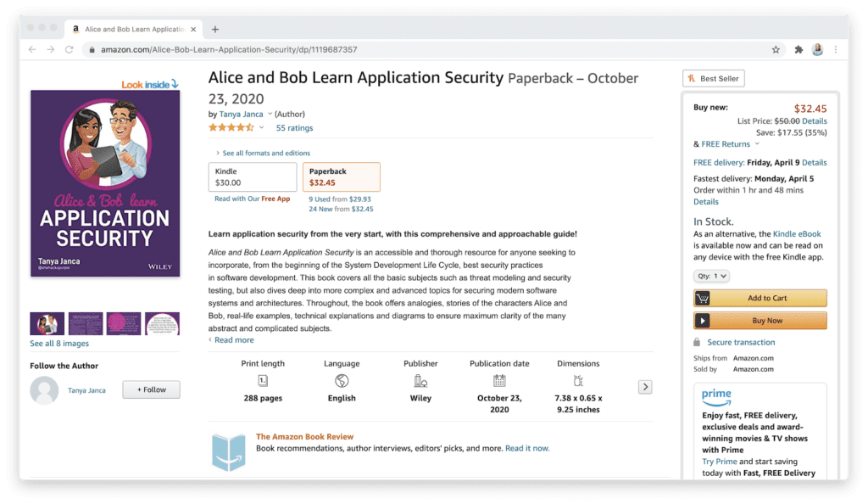Viewport: 868px width, 504px height.
Task: Open Details under Order within time
Action: click(x=706, y=202)
